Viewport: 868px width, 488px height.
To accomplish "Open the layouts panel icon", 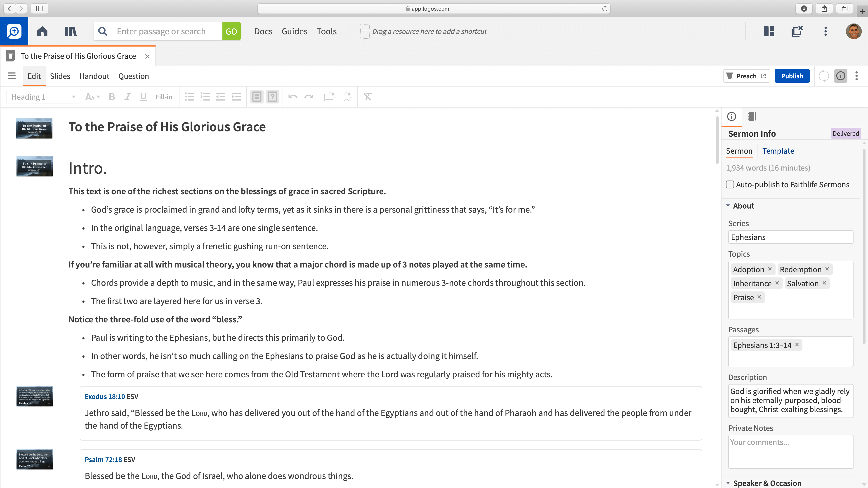I will point(769,31).
